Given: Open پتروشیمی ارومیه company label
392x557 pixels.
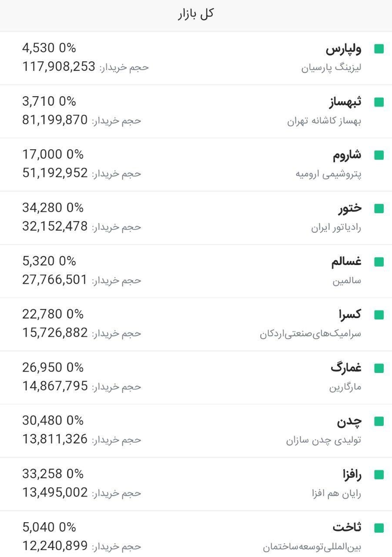Looking at the screenshot, I should click(328, 174).
